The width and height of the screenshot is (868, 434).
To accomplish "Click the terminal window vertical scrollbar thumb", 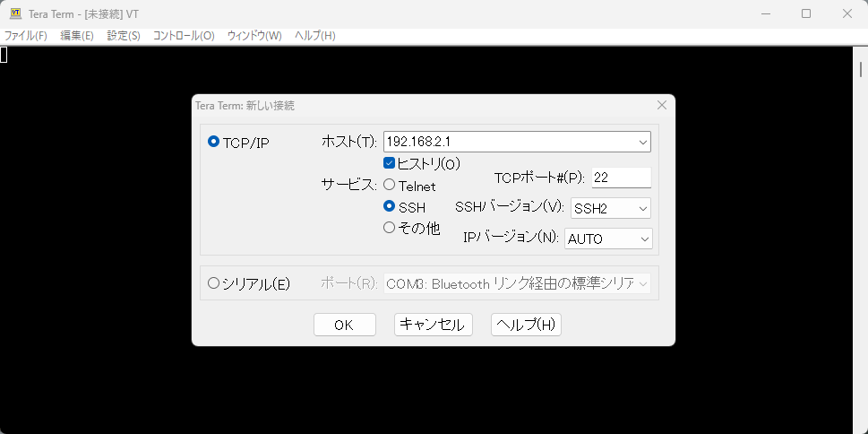I will pyautogui.click(x=861, y=70).
